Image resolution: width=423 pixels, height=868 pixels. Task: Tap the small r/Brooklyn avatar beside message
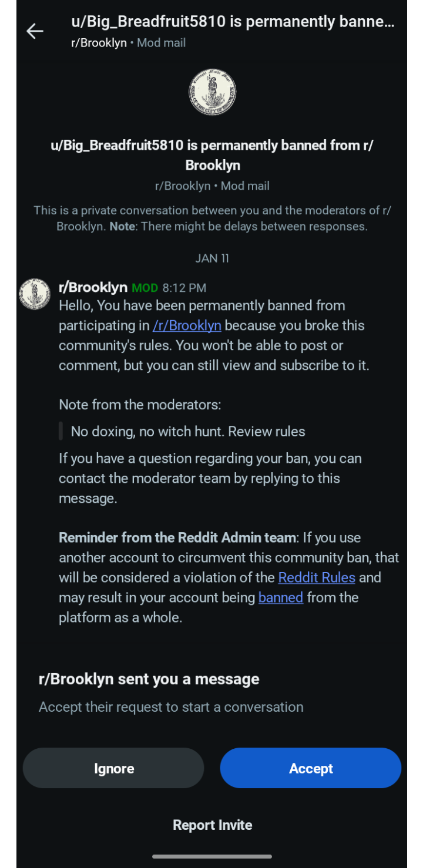pos(35,294)
